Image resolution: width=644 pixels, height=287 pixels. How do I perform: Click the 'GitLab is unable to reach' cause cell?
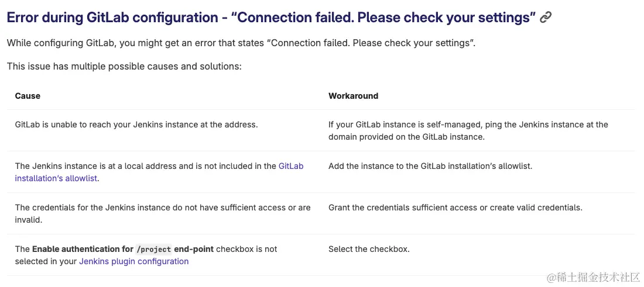click(x=136, y=125)
